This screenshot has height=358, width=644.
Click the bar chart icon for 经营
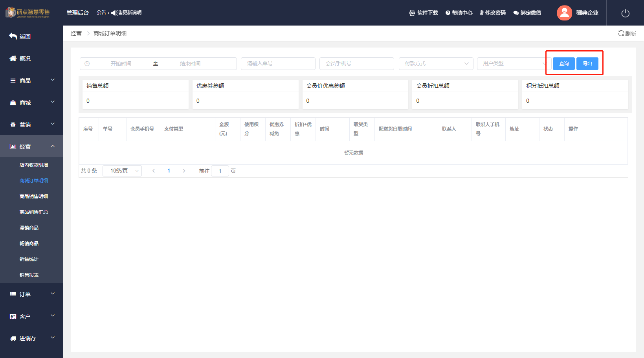point(13,146)
